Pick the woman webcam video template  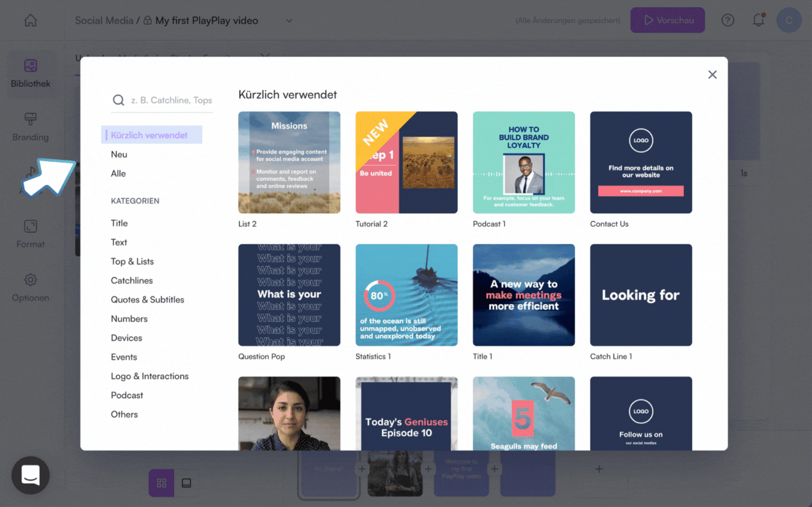289,413
